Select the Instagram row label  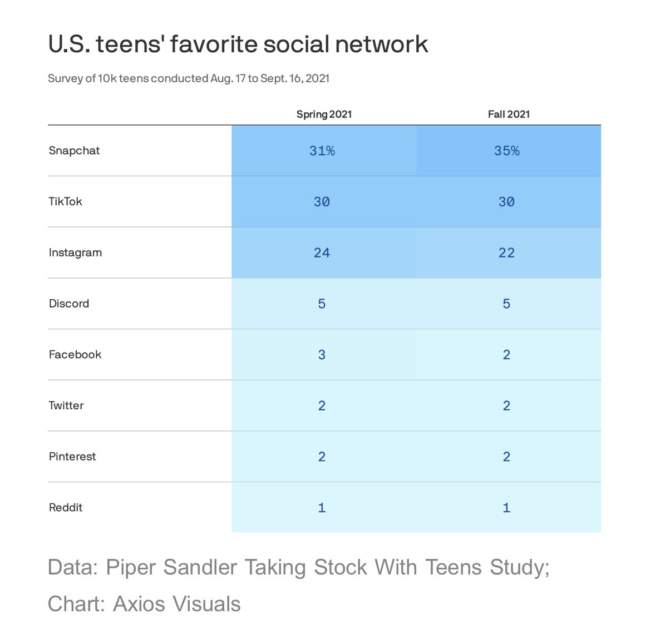[x=75, y=253]
